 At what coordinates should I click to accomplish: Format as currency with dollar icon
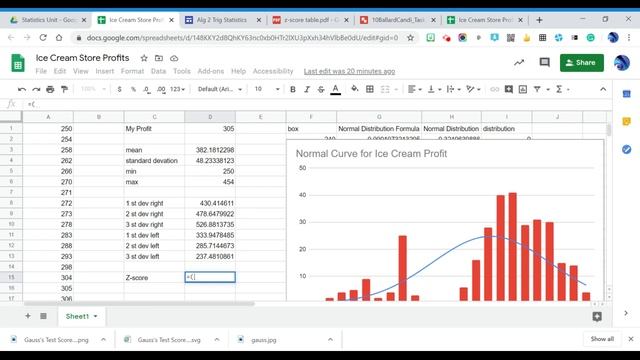[x=119, y=89]
